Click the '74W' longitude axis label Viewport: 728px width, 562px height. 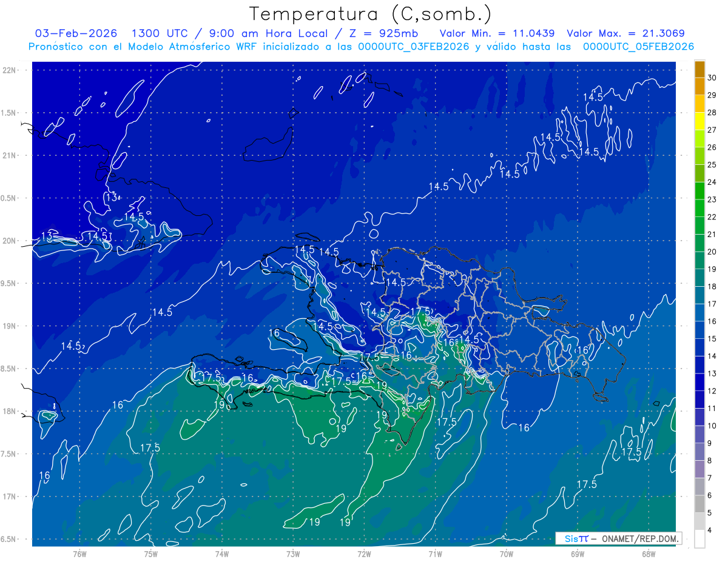(x=222, y=554)
